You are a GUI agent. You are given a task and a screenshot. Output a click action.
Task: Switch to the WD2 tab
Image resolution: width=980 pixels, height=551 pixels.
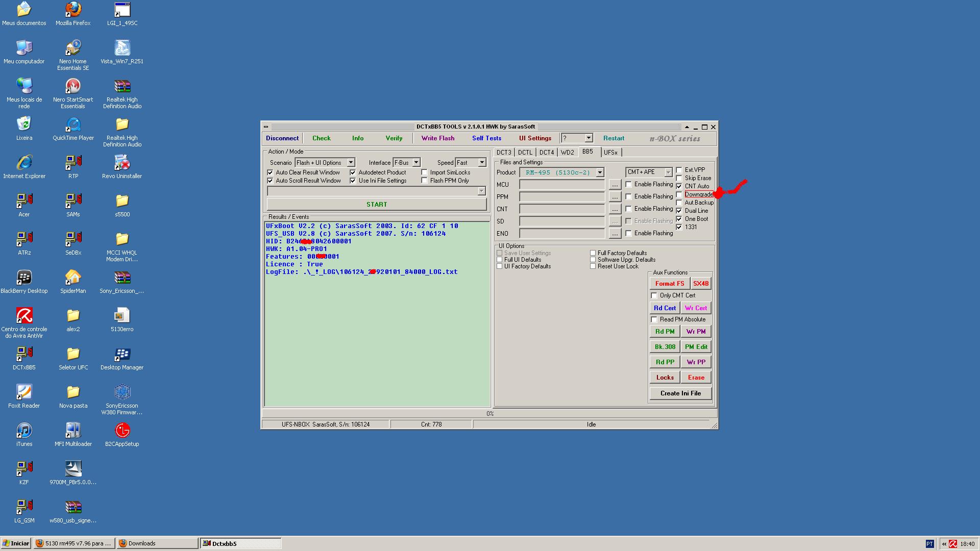(x=567, y=153)
